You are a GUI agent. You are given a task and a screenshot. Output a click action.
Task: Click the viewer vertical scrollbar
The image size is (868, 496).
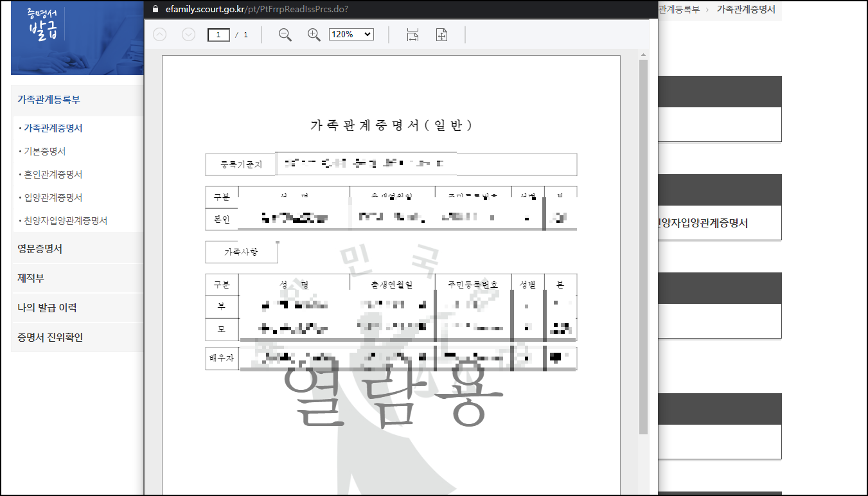[643, 247]
